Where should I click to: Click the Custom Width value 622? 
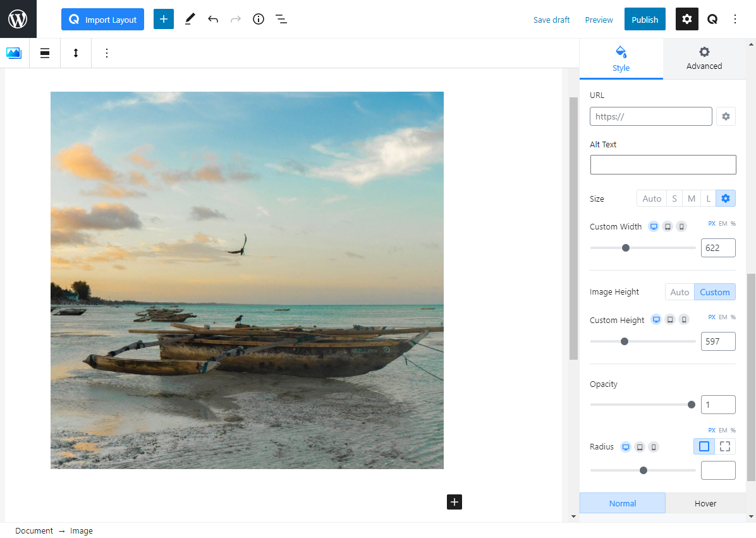pyautogui.click(x=718, y=248)
